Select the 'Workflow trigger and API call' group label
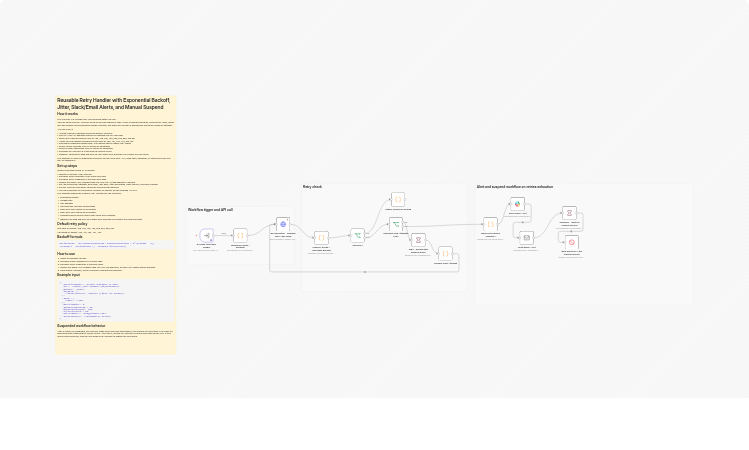The image size is (749, 450). point(211,210)
